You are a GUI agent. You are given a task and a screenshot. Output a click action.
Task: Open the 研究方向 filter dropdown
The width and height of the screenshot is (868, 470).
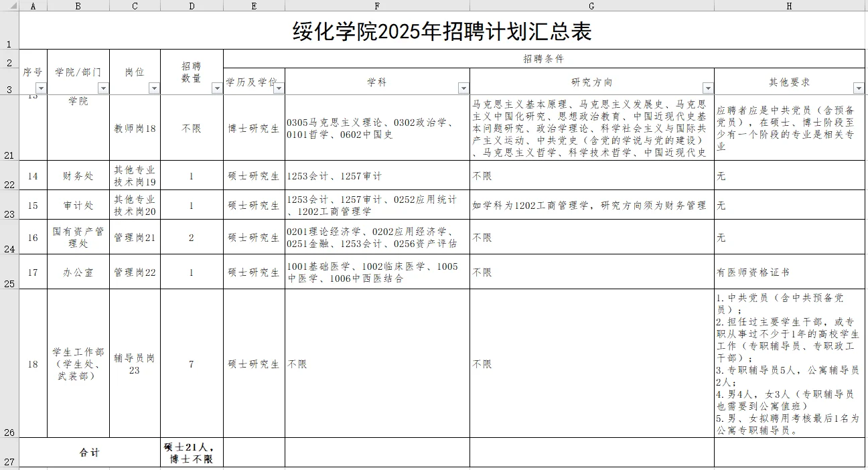point(708,87)
